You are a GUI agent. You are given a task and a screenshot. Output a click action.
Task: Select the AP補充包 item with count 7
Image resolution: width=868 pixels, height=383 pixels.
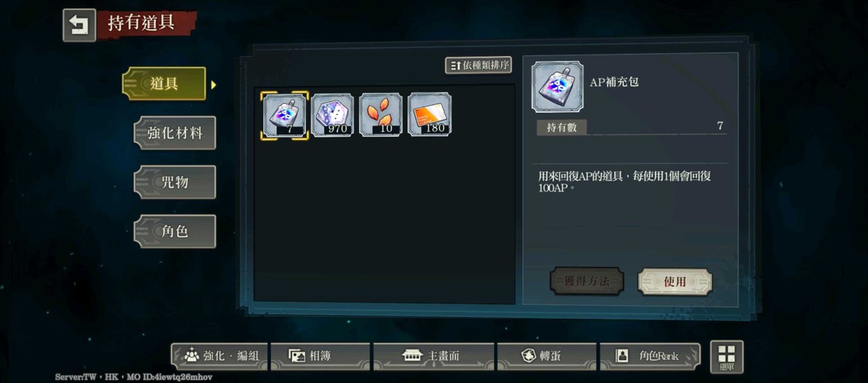tap(285, 116)
